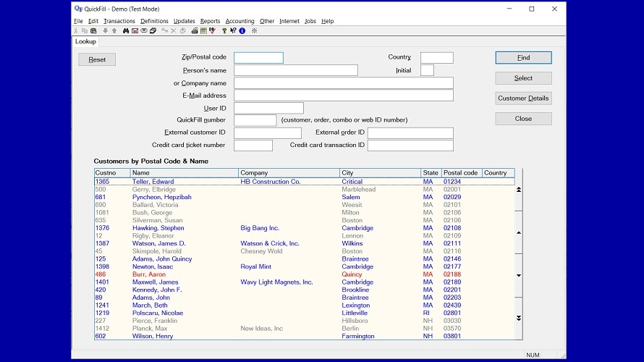The image size is (644, 362).
Task: Open the Reports menu
Action: [x=210, y=21]
